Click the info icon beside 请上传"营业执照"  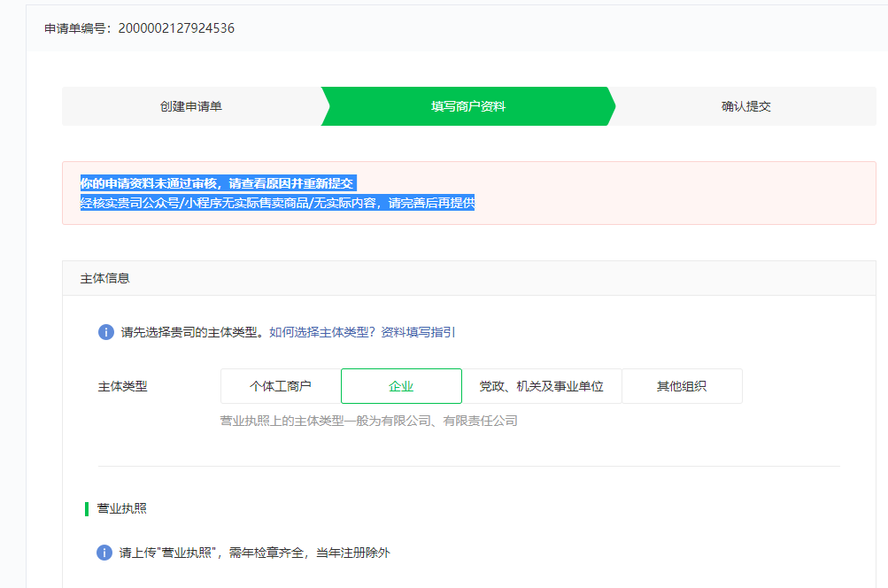click(104, 553)
